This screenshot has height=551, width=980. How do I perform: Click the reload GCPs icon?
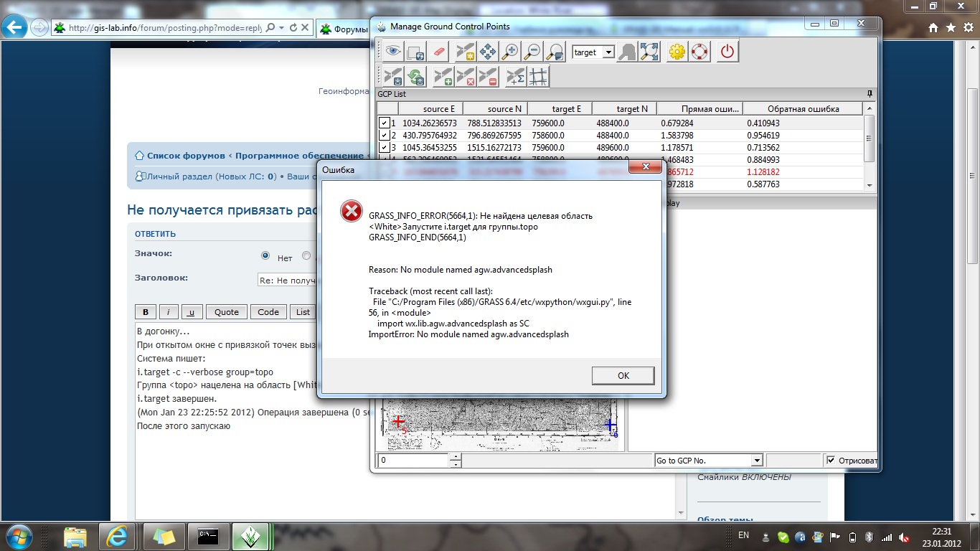tap(416, 77)
